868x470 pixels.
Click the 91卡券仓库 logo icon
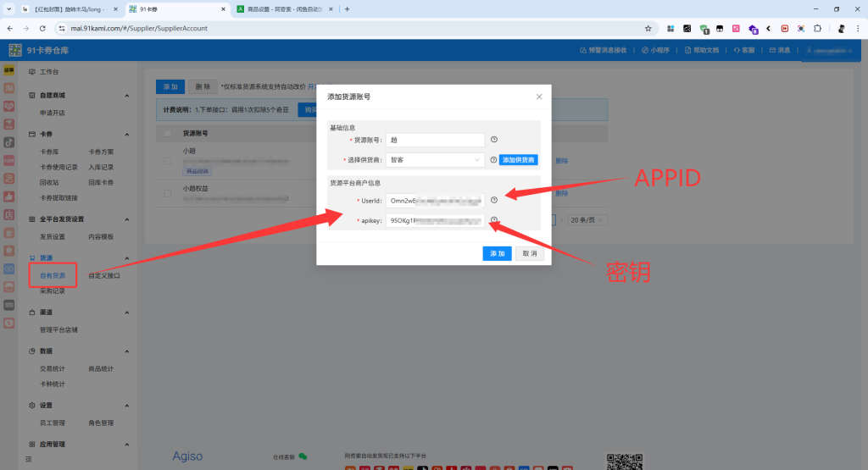point(15,50)
